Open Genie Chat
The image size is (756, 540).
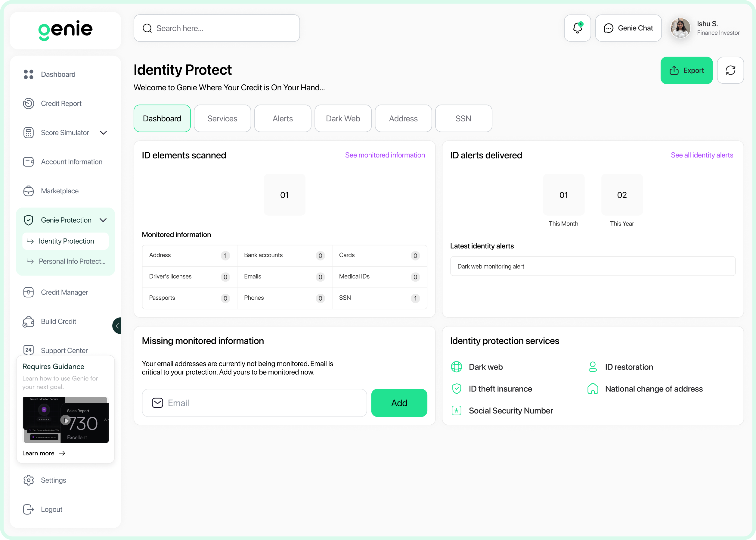pyautogui.click(x=628, y=28)
